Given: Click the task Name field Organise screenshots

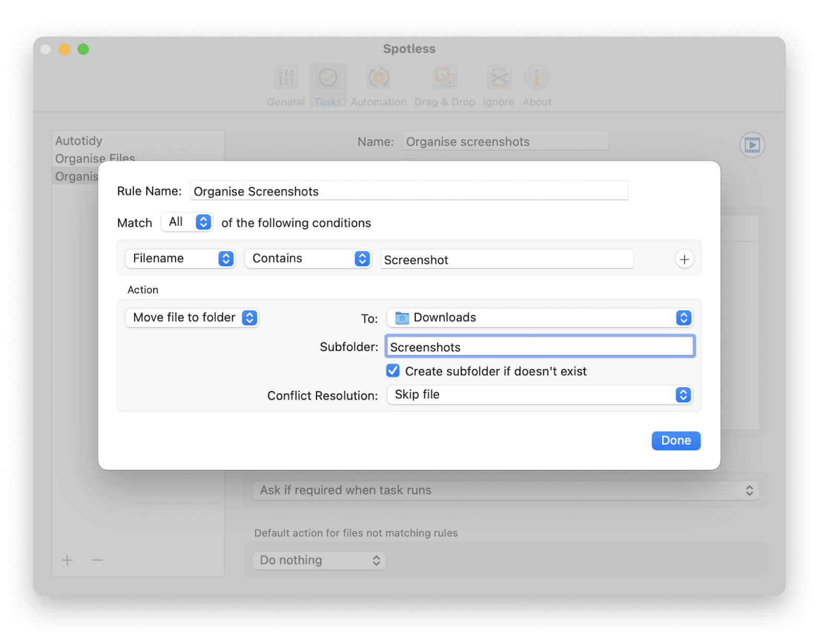Looking at the screenshot, I should (x=505, y=141).
